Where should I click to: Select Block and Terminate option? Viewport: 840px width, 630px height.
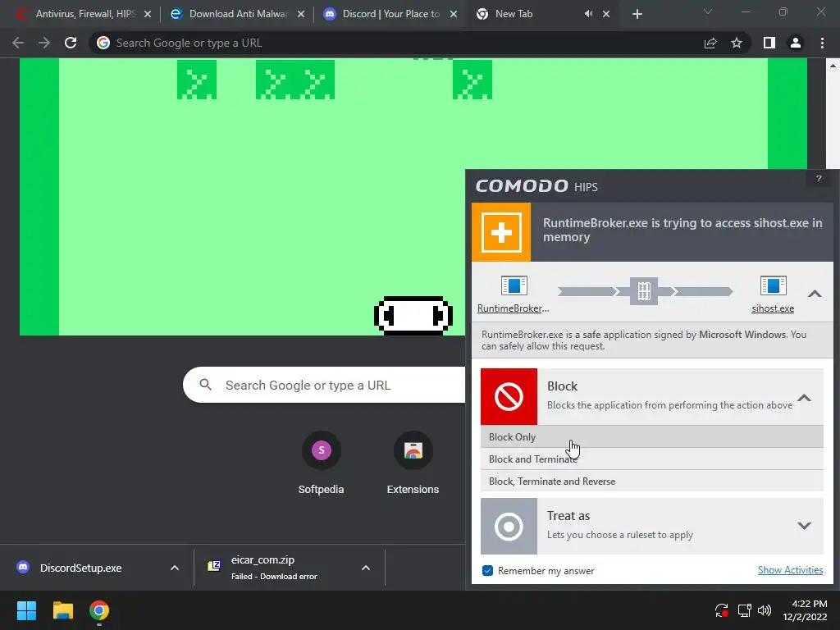pos(652,459)
